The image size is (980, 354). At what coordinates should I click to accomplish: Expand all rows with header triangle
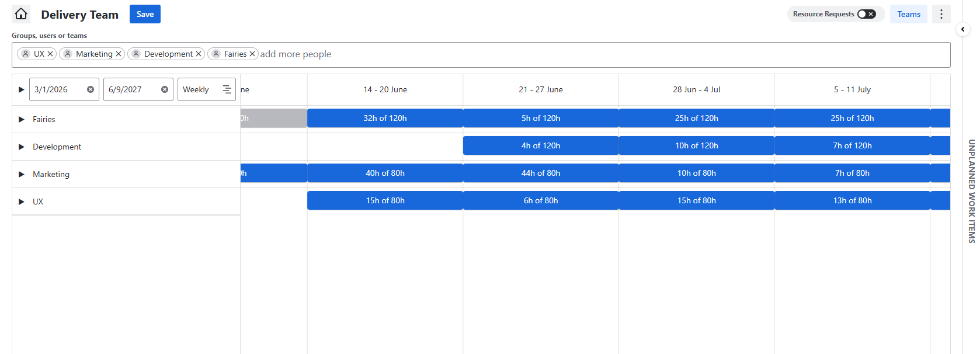coord(21,89)
